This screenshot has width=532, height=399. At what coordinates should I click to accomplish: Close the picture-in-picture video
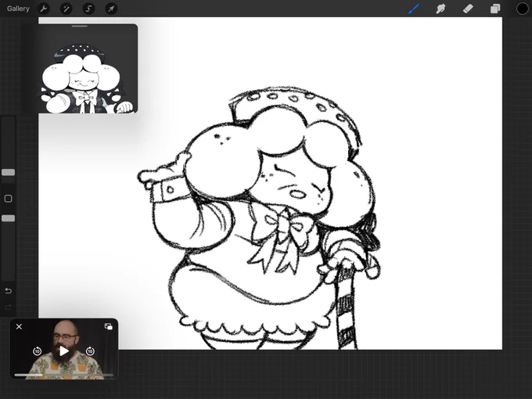(x=19, y=326)
